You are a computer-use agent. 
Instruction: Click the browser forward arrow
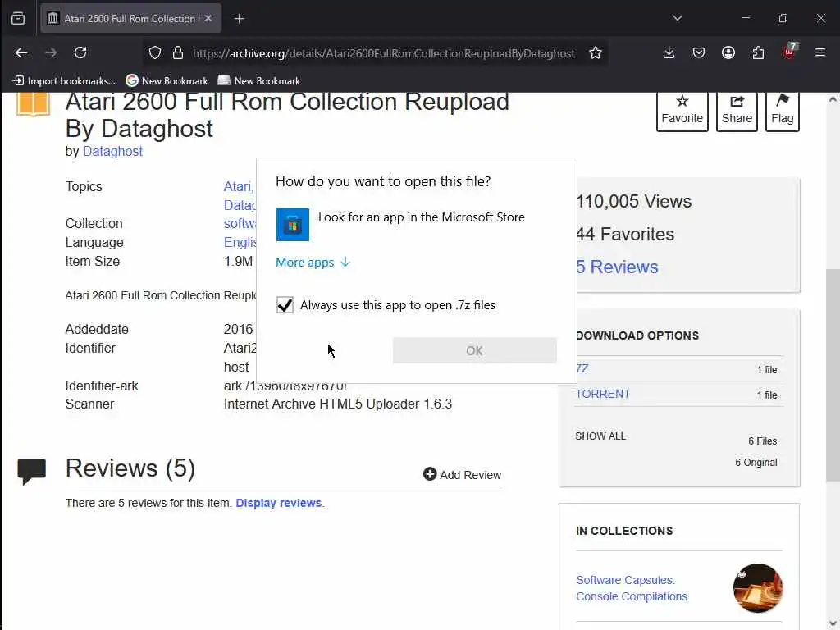[51, 52]
